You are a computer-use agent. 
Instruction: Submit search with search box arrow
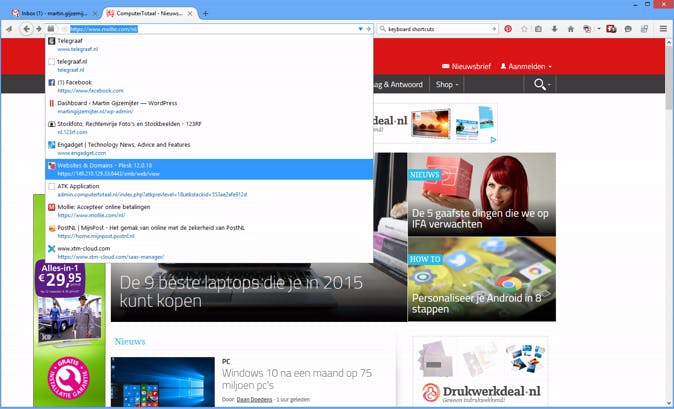(x=494, y=29)
